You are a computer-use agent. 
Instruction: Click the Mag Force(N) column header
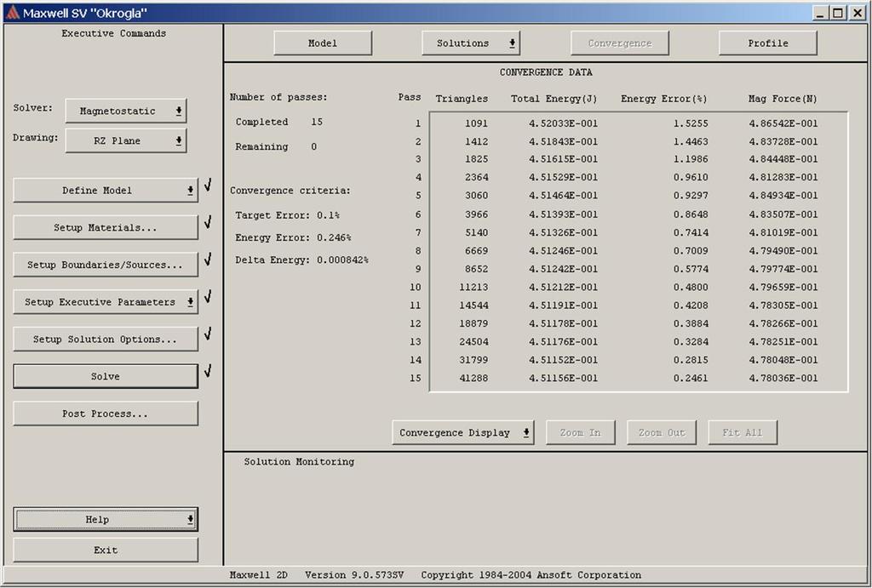783,99
